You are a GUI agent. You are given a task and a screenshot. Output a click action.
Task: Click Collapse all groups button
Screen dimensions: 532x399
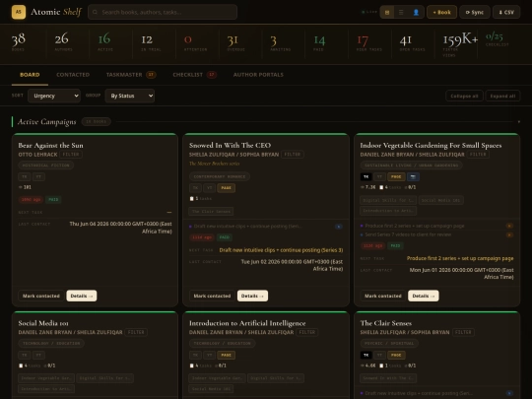464,96
